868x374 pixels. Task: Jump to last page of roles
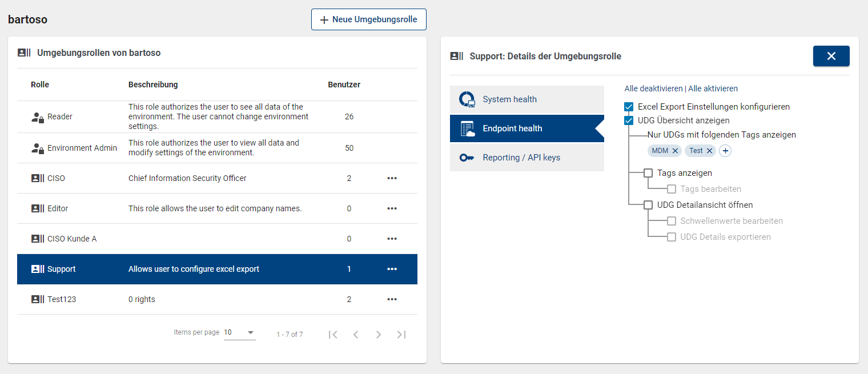coord(401,335)
